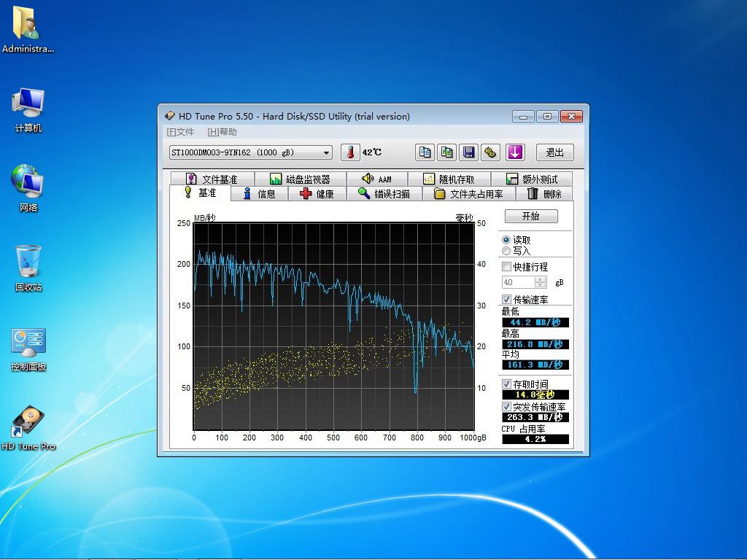This screenshot has height=560, width=747.
Task: Open the 计算机 desktop icon
Action: (x=28, y=109)
